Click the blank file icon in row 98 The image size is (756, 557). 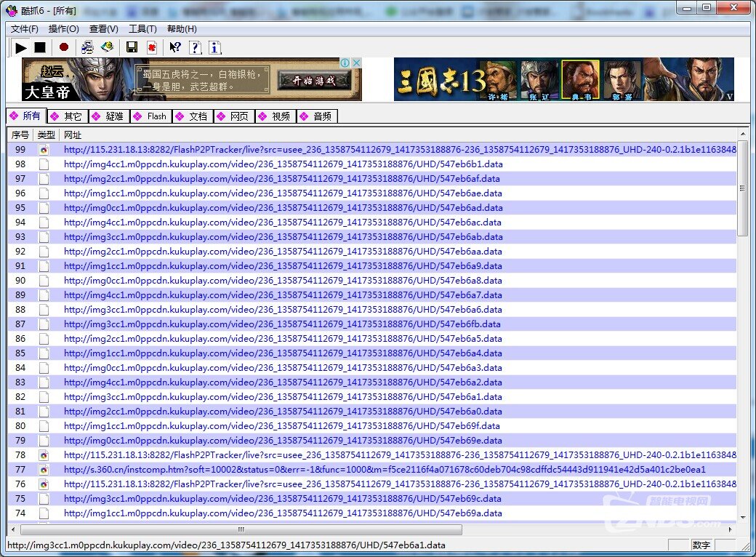click(x=44, y=164)
